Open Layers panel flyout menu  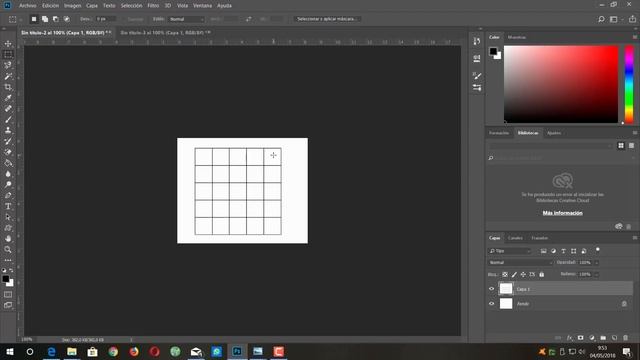635,238
